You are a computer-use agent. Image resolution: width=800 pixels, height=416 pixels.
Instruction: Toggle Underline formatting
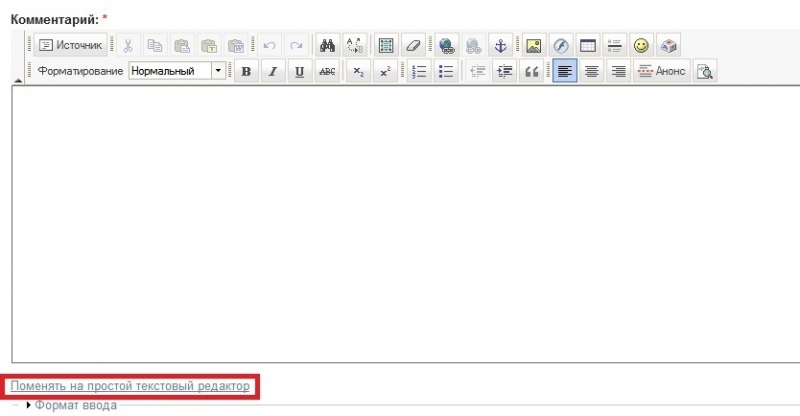(300, 71)
